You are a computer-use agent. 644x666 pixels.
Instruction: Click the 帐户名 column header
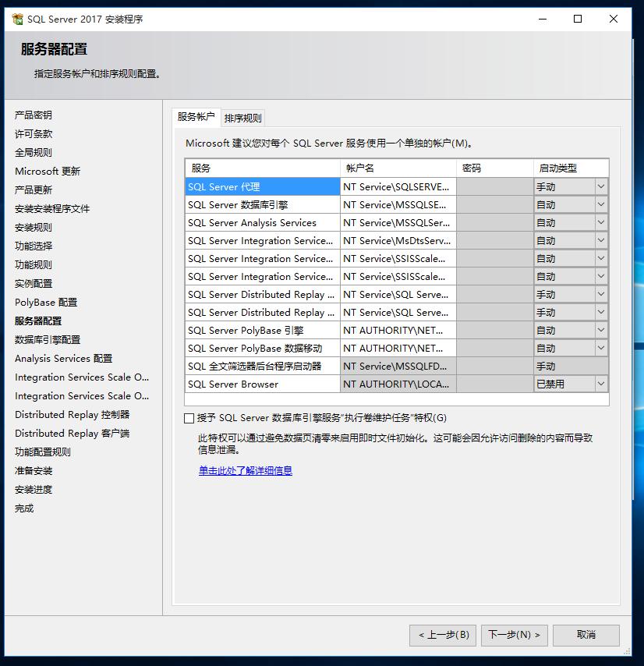point(398,168)
